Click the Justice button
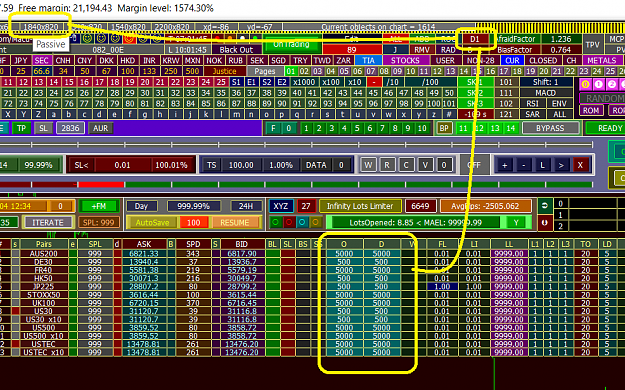The image size is (625, 390). tap(224, 71)
